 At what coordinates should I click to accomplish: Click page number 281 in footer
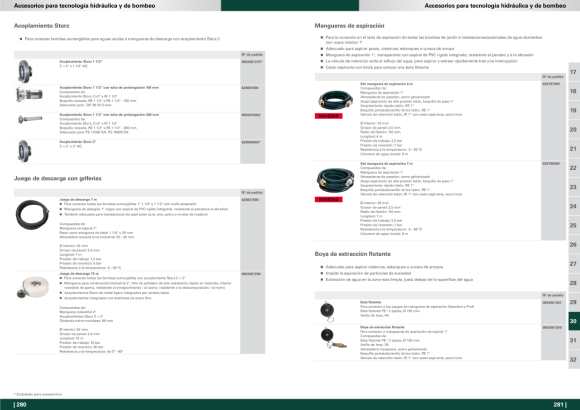coord(559,405)
